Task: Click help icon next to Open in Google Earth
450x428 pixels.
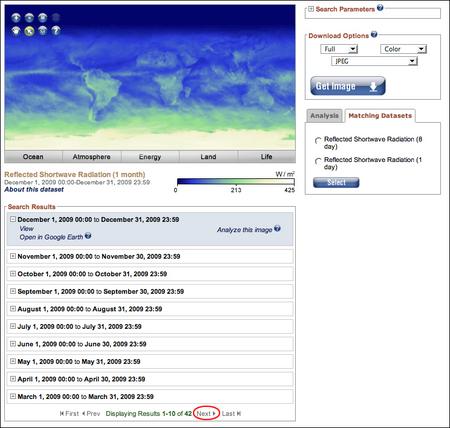Action: (x=88, y=236)
